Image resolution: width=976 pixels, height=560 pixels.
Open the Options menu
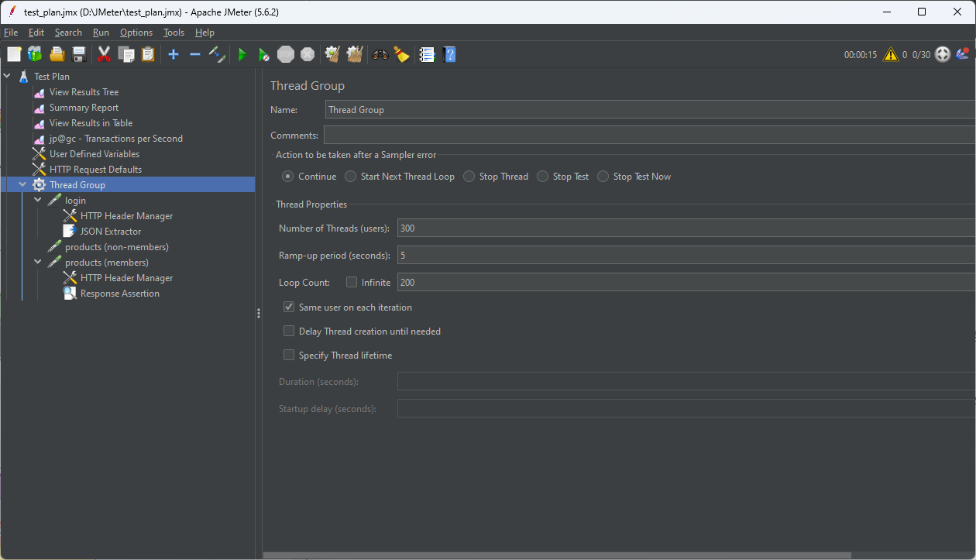(x=136, y=33)
